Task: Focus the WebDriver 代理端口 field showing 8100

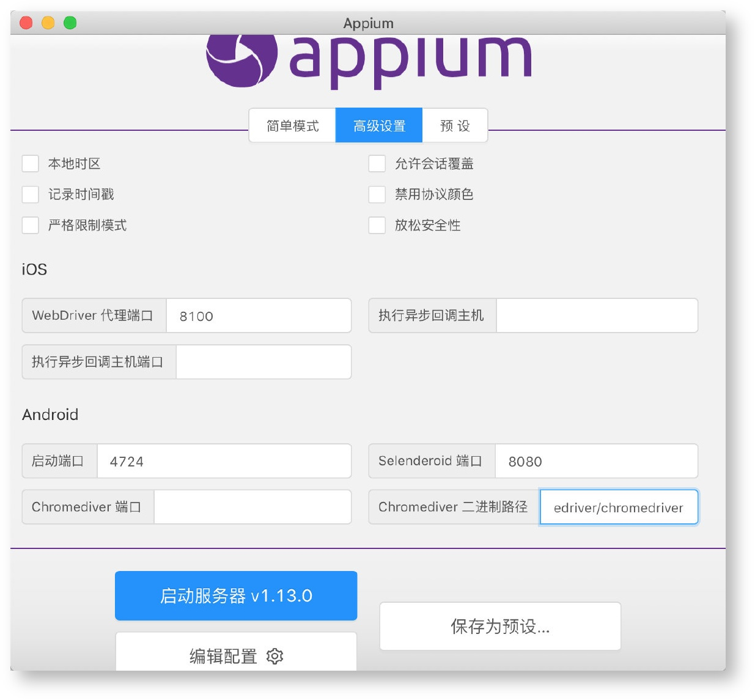Action: click(259, 315)
